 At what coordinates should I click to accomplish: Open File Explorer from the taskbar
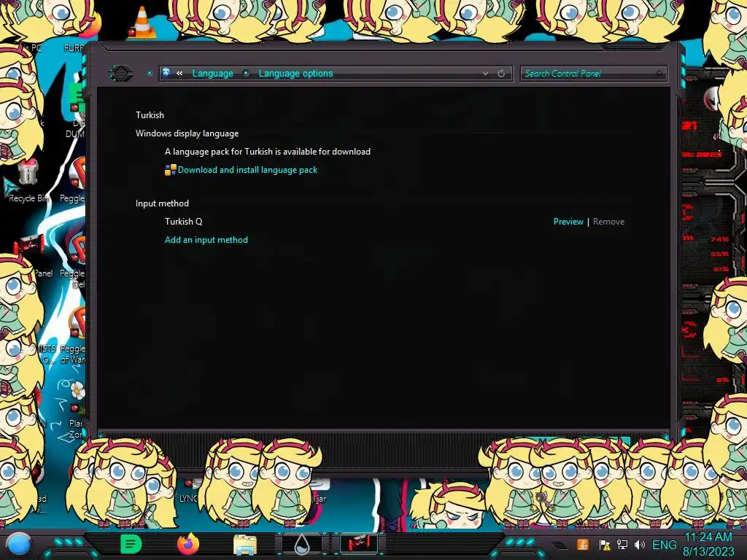245,545
